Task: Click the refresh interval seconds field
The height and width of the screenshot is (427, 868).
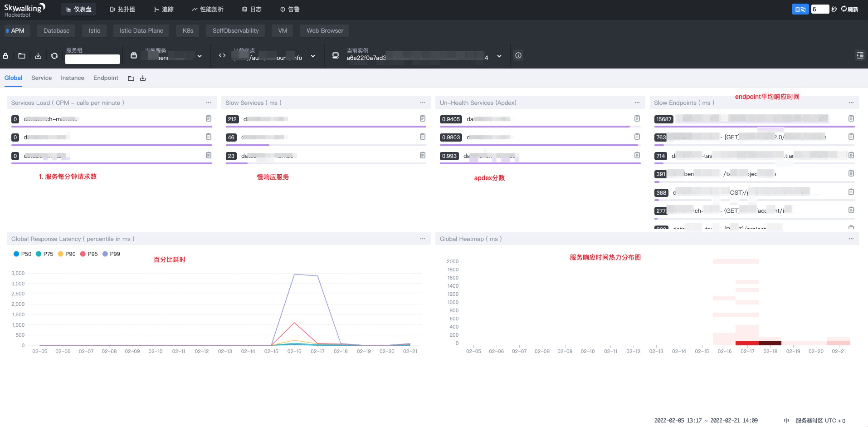Action: pyautogui.click(x=820, y=9)
